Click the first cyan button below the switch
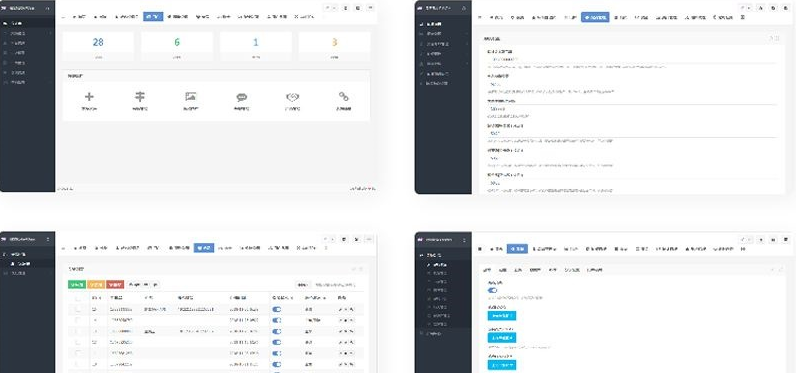Image resolution: width=801 pixels, height=373 pixels. point(502,315)
